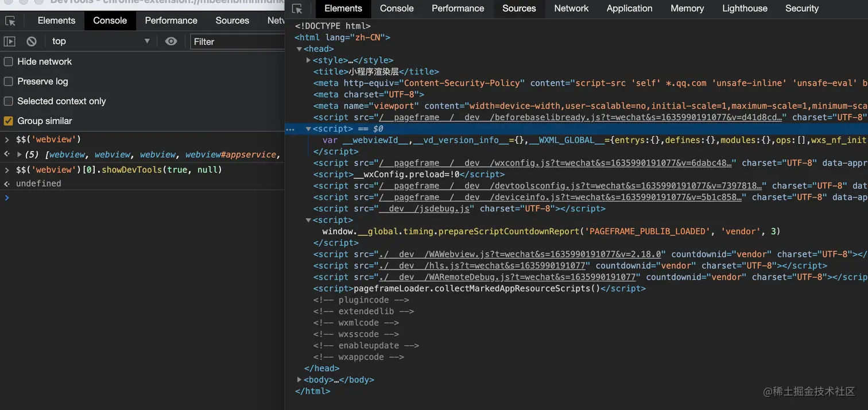Open Sources tab in left window
Viewport: 868px width, 410px height.
[x=232, y=21]
